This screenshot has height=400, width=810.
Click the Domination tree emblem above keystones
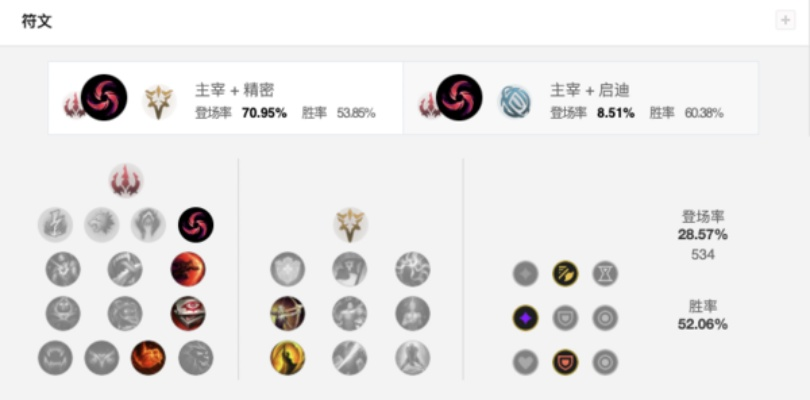coord(126,180)
